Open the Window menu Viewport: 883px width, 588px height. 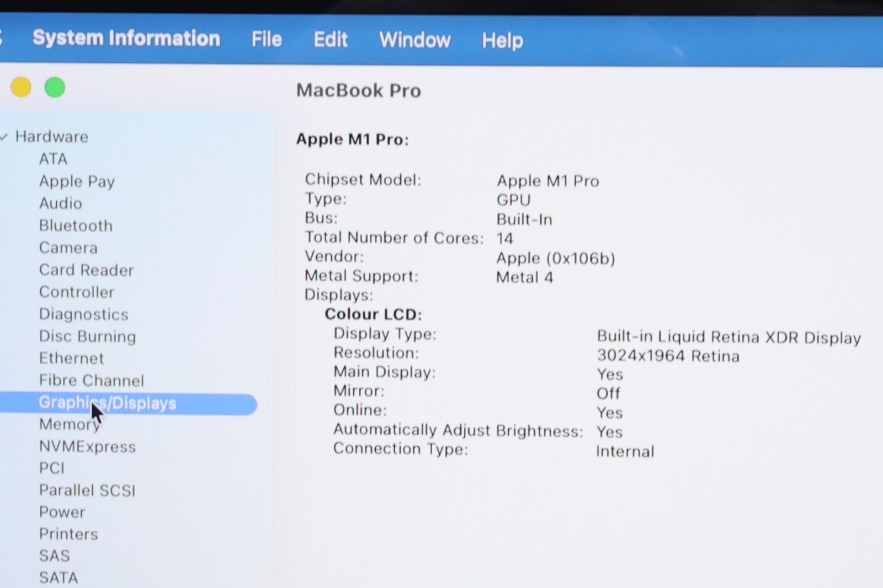pyautogui.click(x=414, y=40)
